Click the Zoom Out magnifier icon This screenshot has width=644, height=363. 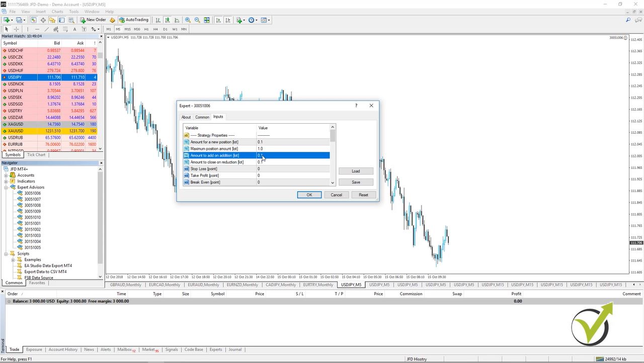pos(197,20)
